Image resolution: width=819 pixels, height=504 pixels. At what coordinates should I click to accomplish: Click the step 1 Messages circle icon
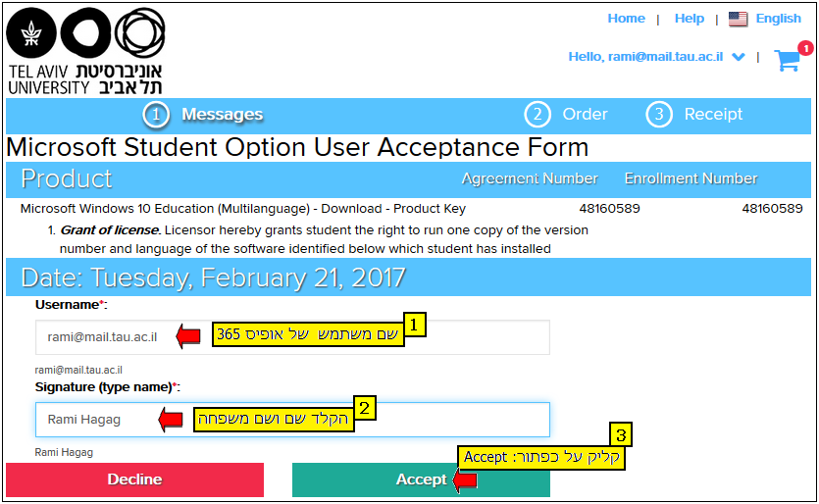[x=156, y=115]
